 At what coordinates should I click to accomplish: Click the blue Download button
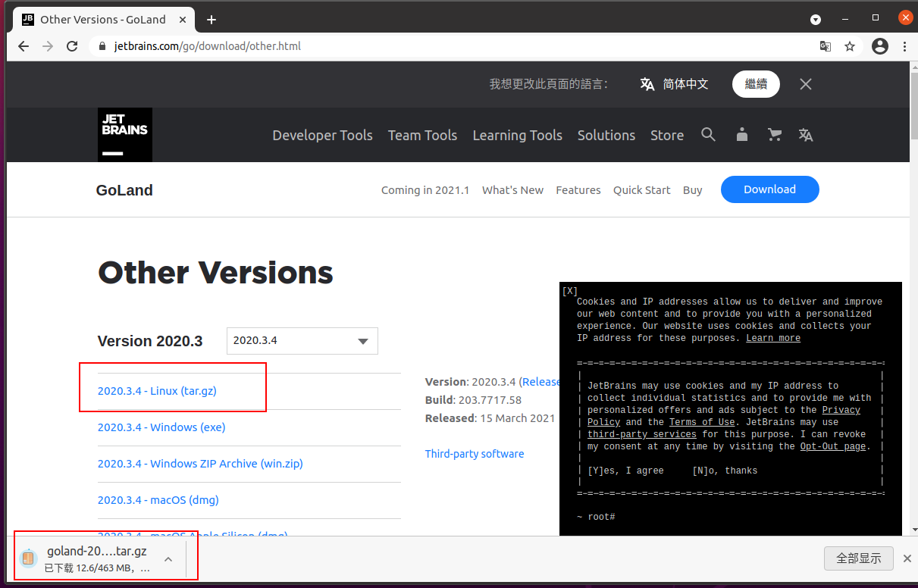coord(769,189)
